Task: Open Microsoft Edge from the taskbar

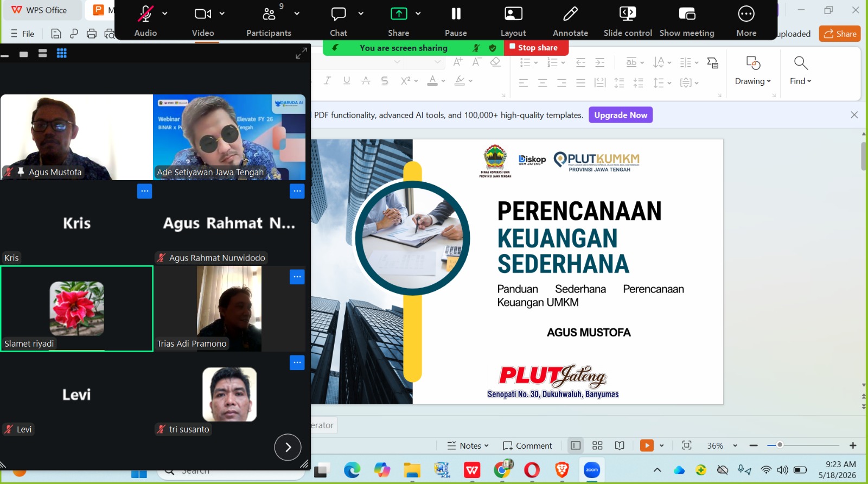Action: point(352,470)
